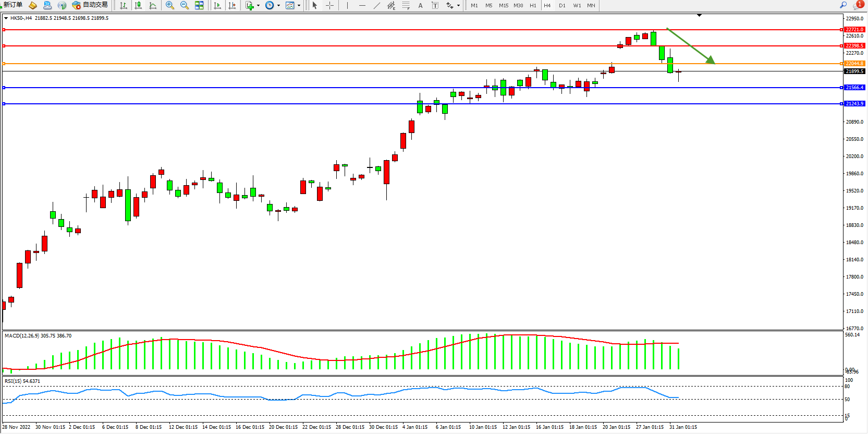Tile chart windows with grid icon
The image size is (868, 434).
point(199,5)
